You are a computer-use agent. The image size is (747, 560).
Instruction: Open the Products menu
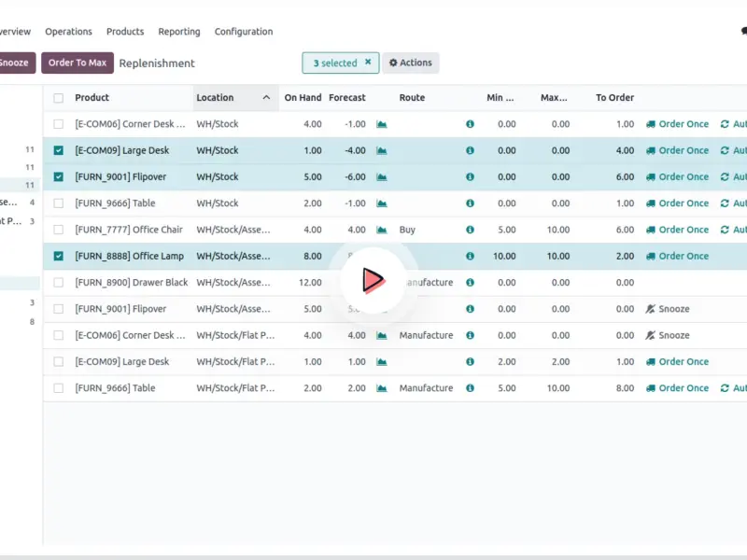[x=125, y=32]
